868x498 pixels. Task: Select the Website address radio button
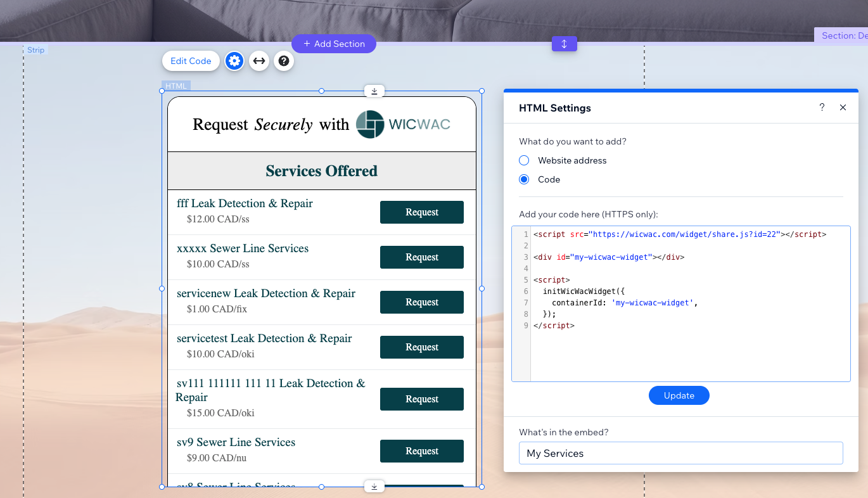coord(524,160)
